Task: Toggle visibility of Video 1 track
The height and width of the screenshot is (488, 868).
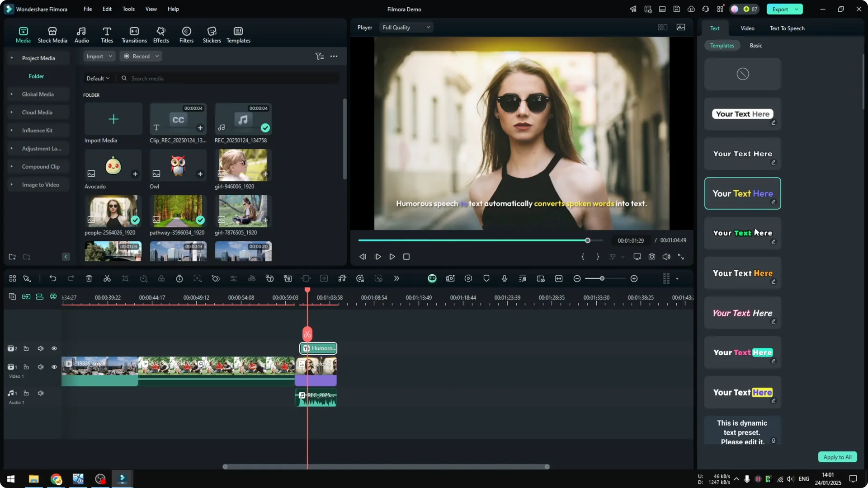Action: pos(54,367)
